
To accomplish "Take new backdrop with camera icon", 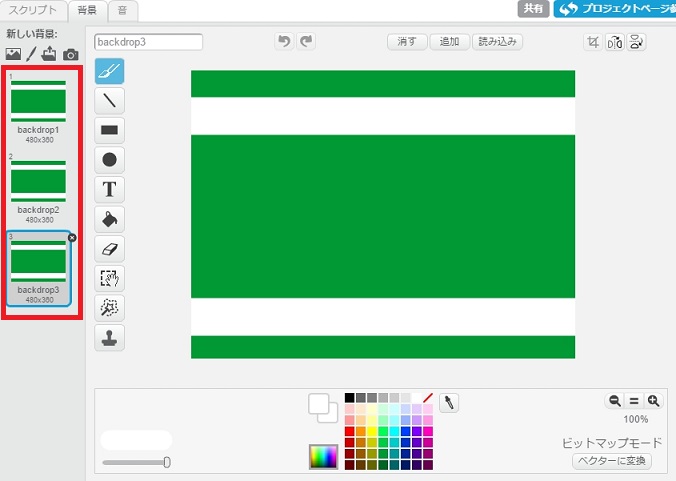I will point(71,54).
